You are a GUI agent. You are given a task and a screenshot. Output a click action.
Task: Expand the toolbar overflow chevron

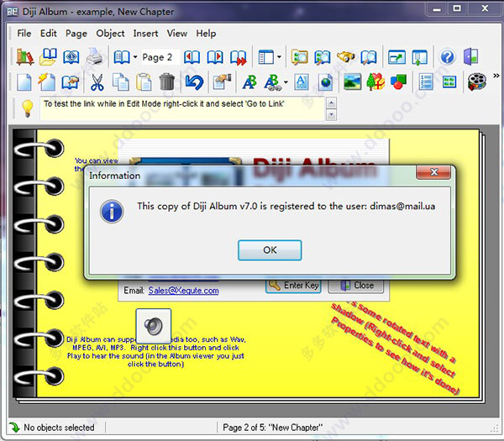[x=496, y=76]
